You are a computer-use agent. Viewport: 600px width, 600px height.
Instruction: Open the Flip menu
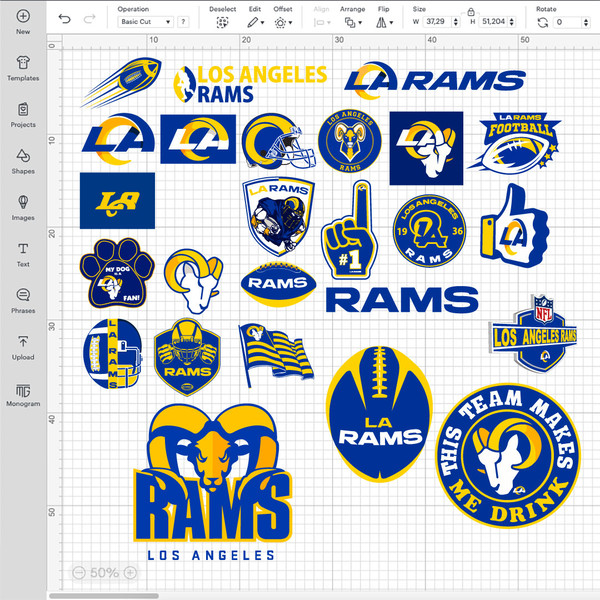coord(384,23)
